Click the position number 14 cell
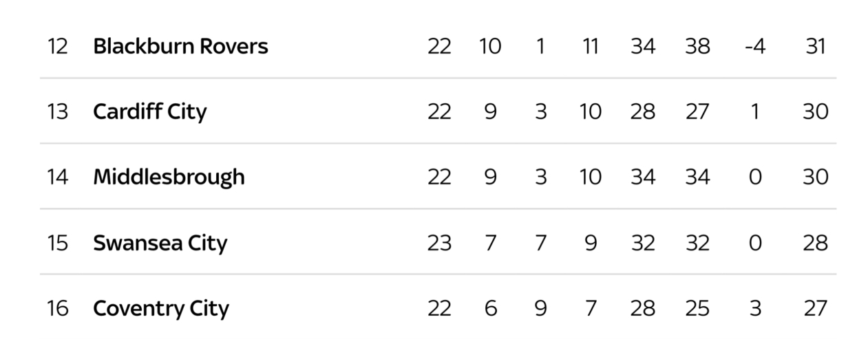 click(58, 178)
